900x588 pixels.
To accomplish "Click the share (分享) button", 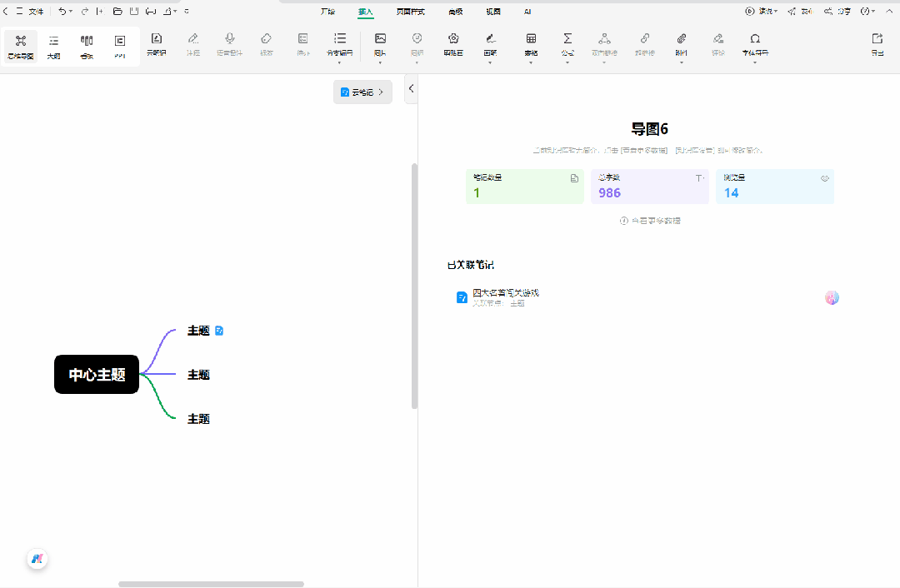I will (837, 11).
